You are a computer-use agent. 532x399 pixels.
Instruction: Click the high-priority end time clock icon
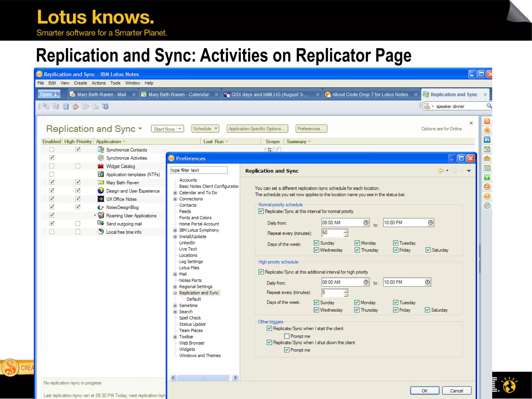pyautogui.click(x=428, y=282)
